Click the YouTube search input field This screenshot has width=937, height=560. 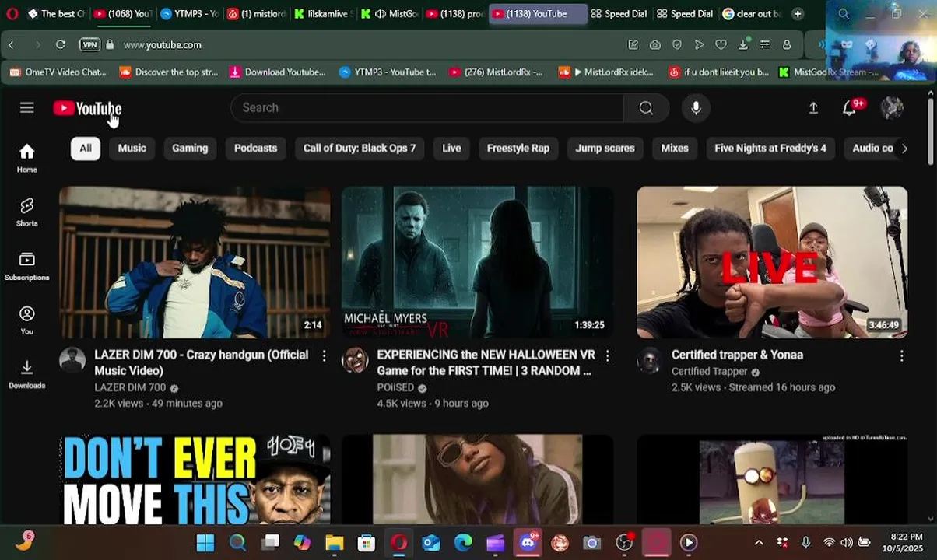click(426, 107)
